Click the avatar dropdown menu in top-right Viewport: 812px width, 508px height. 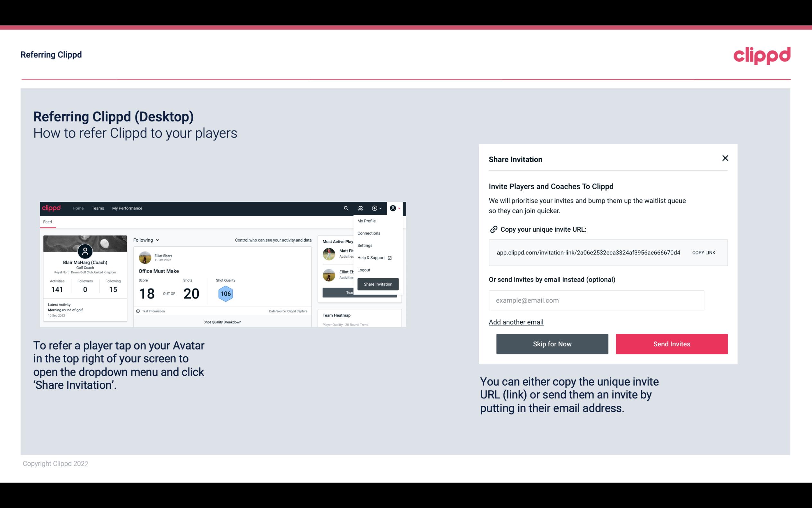tap(395, 208)
